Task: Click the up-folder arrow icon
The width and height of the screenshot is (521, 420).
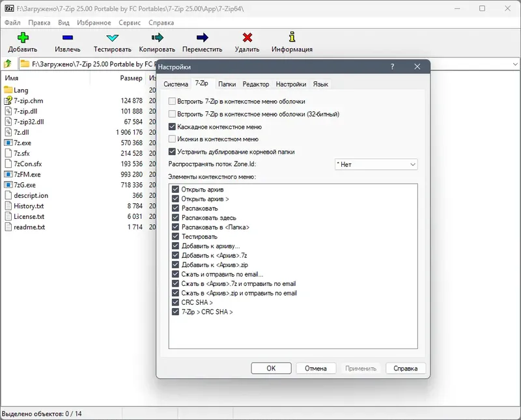Action: pyautogui.click(x=8, y=63)
